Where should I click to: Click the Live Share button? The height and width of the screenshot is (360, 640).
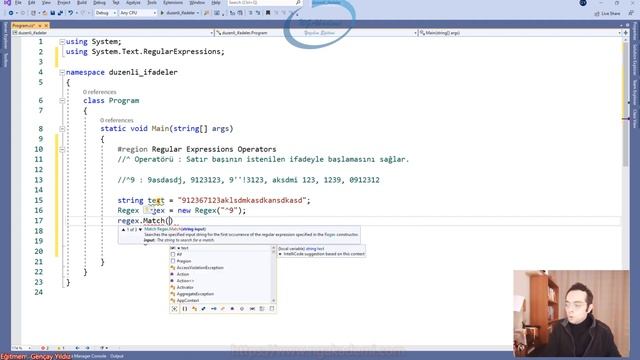click(x=607, y=13)
